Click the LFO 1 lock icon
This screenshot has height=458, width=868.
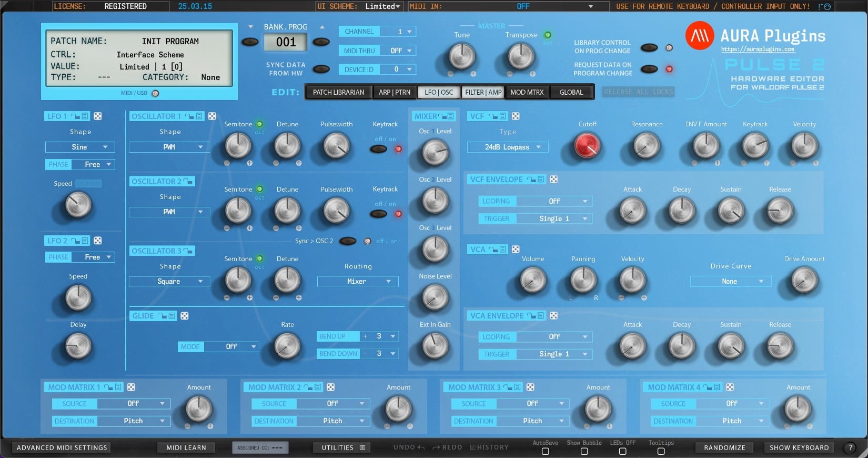[75, 116]
